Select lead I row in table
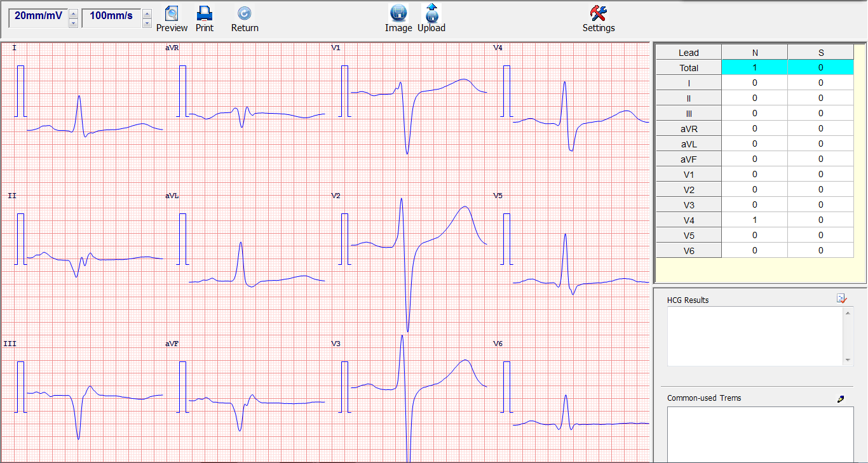This screenshot has height=463, width=868. coord(755,83)
